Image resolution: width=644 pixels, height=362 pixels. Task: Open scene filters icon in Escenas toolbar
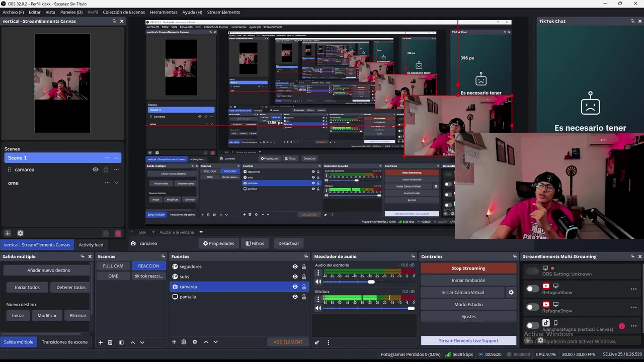tap(121, 342)
